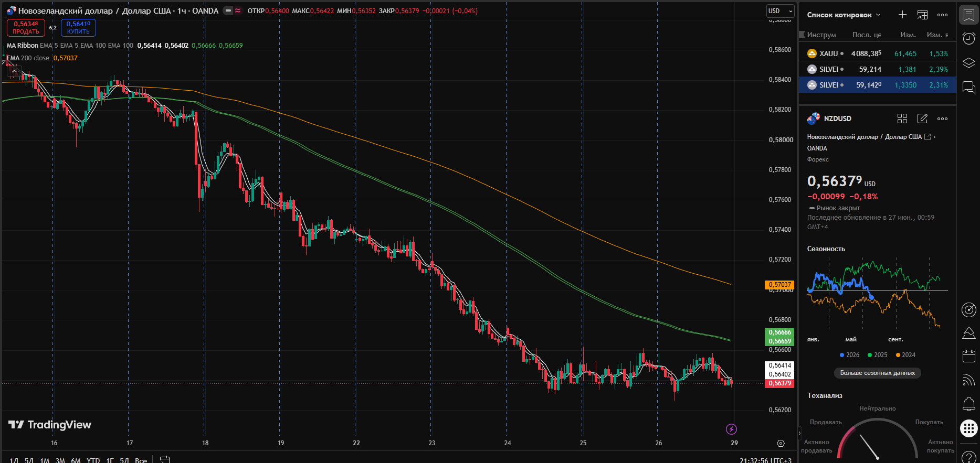
Task: Open the USD currency dropdown on price axis
Action: [779, 10]
